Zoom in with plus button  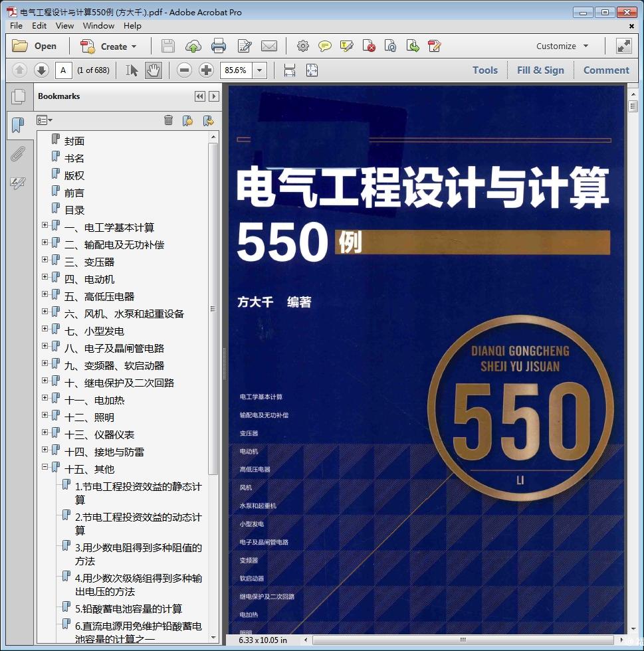(x=206, y=70)
